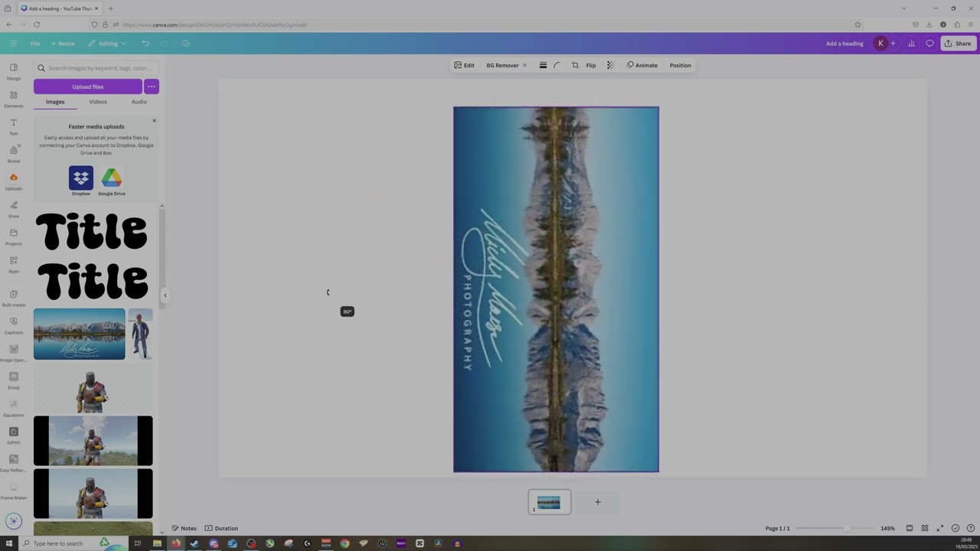Open the Draw tool panel
Screen dimensions: 980x551
click(14, 210)
